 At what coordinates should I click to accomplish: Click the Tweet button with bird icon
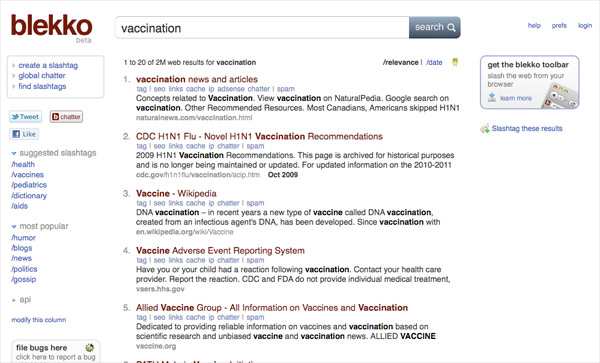point(25,117)
